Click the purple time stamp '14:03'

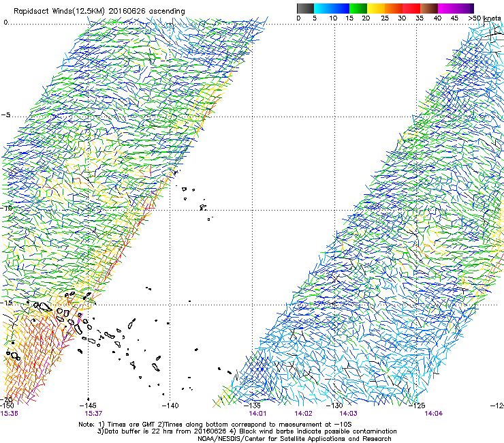click(x=348, y=414)
